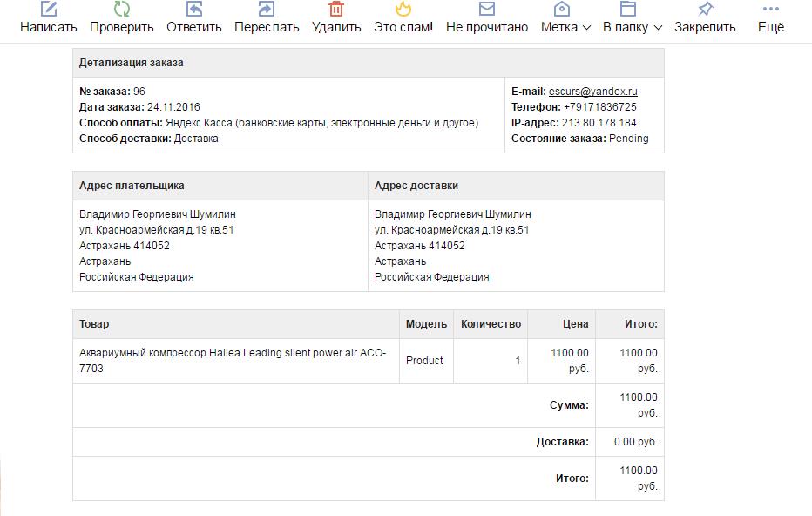
Task: Pin the message with the pin icon
Action: pyautogui.click(x=705, y=9)
